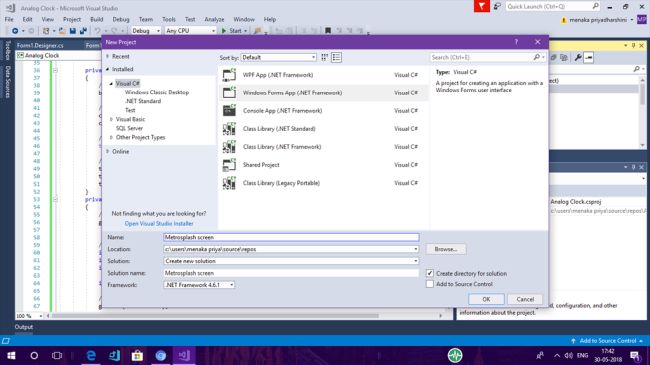Select Windows Classic Desktop tree item
This screenshot has width=650, height=365.
157,92
